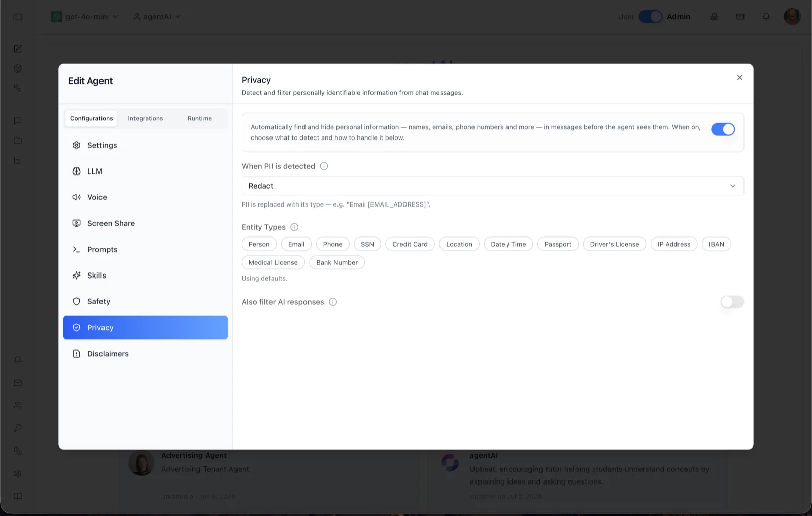Click info icon beside When PII is detected
Viewport: 812px width, 516px height.
point(324,166)
